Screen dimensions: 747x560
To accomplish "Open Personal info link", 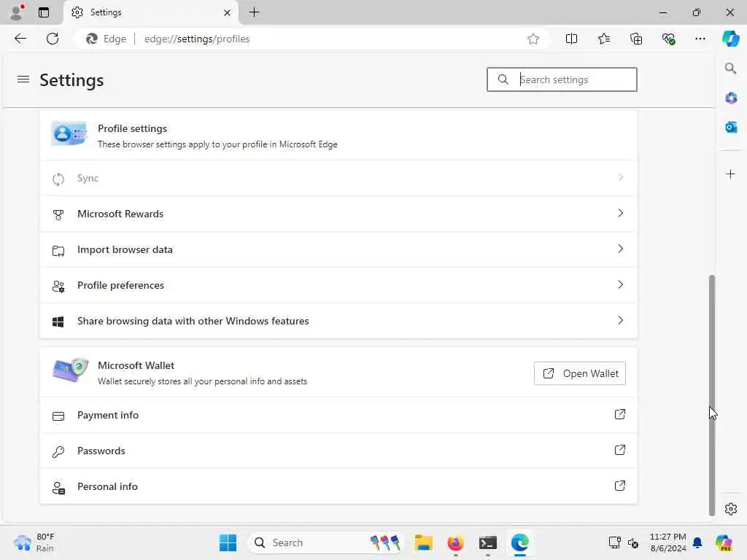I will coord(338,486).
